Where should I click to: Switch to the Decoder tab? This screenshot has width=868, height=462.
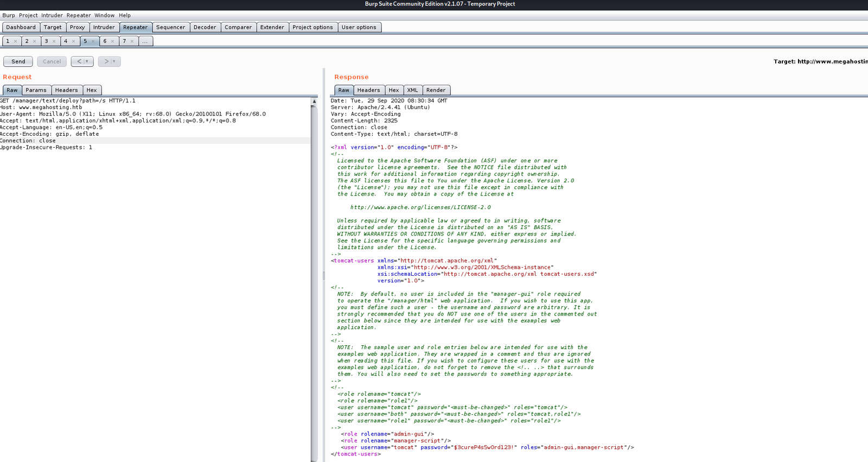[205, 27]
